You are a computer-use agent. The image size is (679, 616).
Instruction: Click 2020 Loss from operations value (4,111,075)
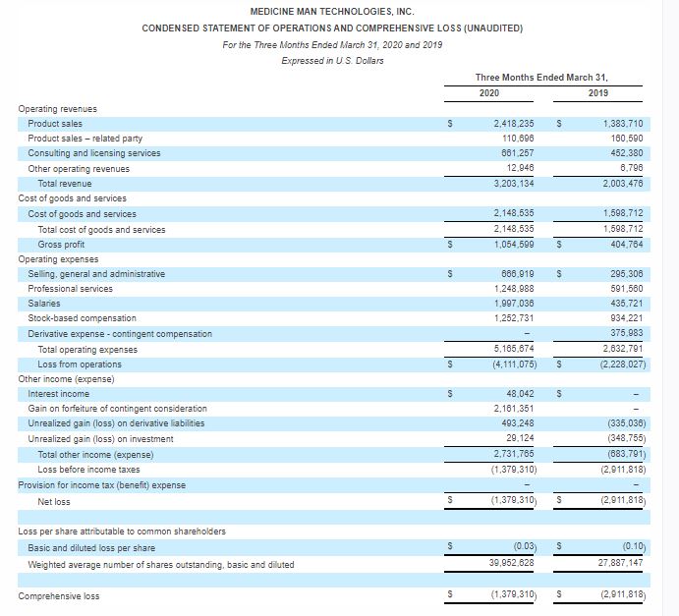512,364
